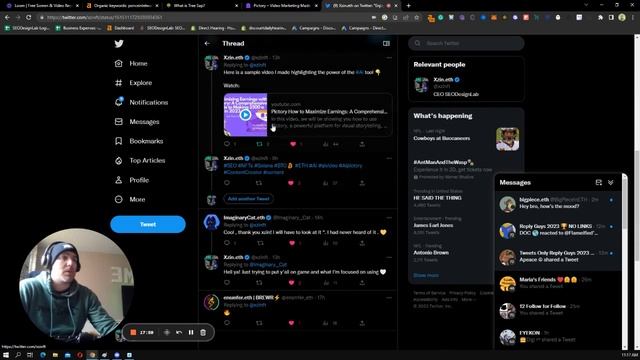
Task: Click the Twitter bird logo
Action: click(119, 44)
